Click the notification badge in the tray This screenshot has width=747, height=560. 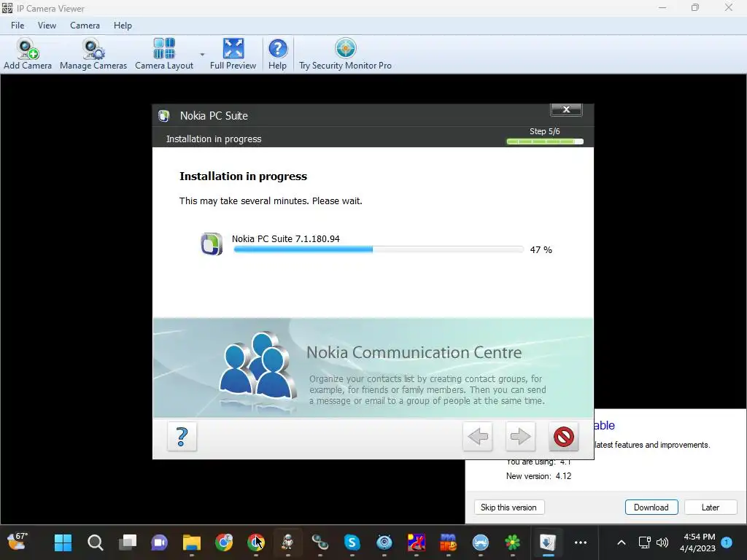(727, 542)
